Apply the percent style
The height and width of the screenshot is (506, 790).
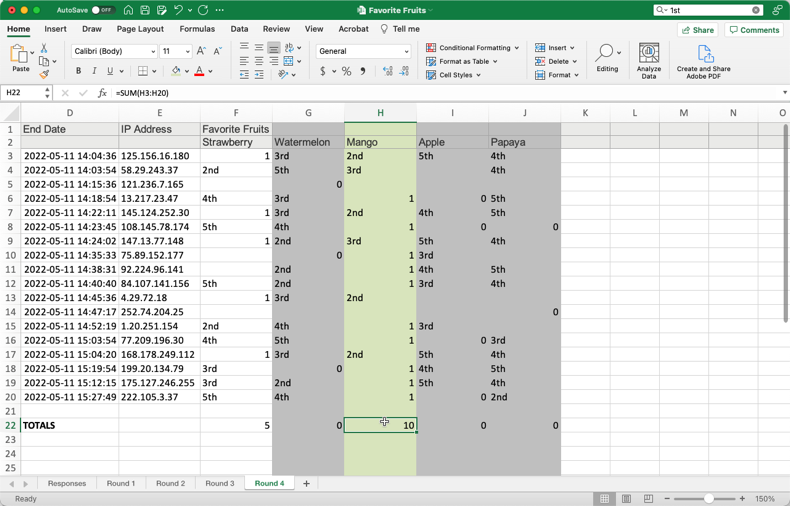point(346,72)
